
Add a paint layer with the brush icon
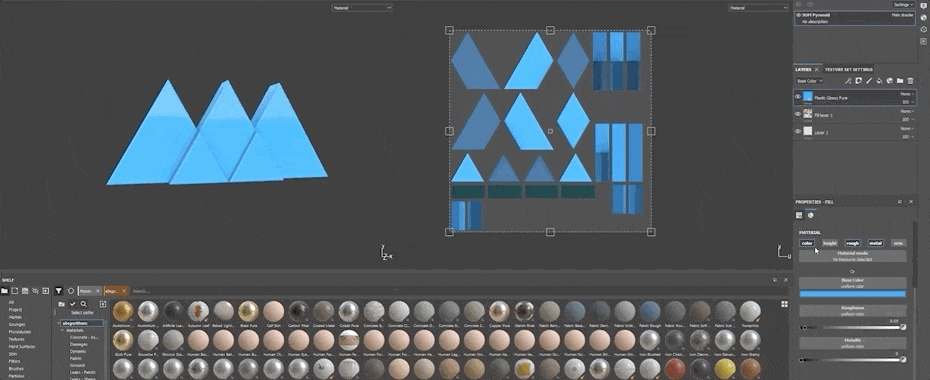[869, 81]
